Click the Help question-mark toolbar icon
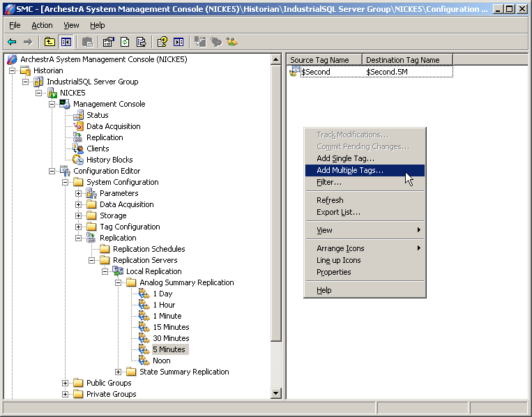This screenshot has height=417, width=532. (x=162, y=42)
